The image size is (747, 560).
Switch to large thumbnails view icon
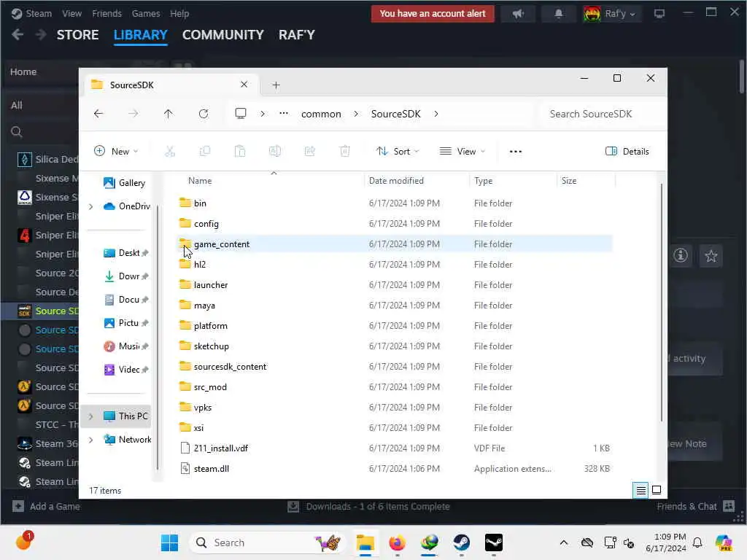657,490
